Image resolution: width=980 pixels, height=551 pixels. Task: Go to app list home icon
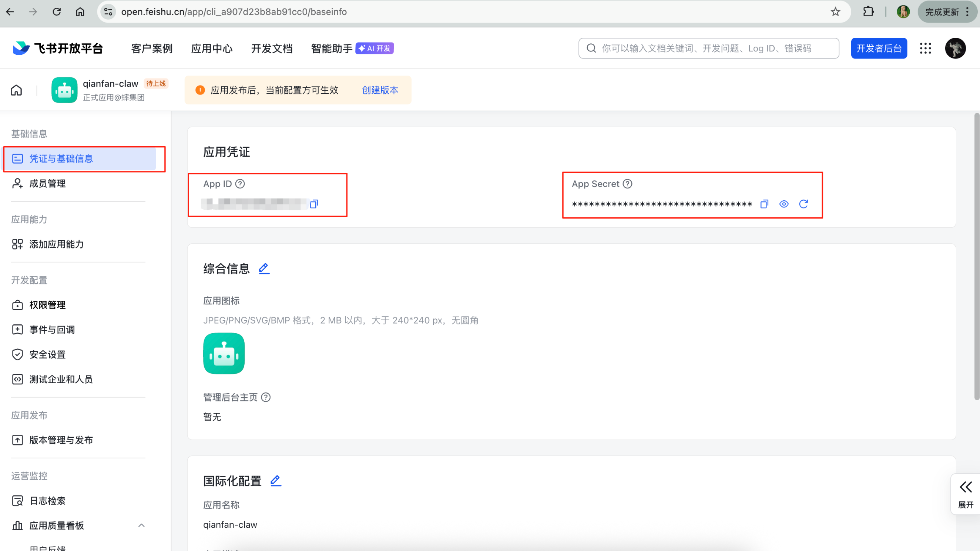[x=16, y=90]
